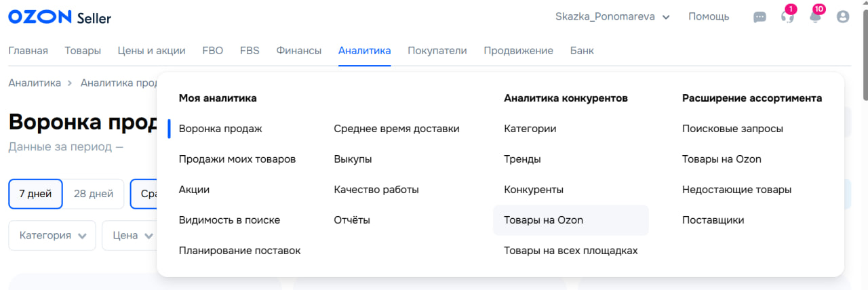Open Товары на Ozon under Аналитика конкурентов
The width and height of the screenshot is (868, 290).
[543, 220]
